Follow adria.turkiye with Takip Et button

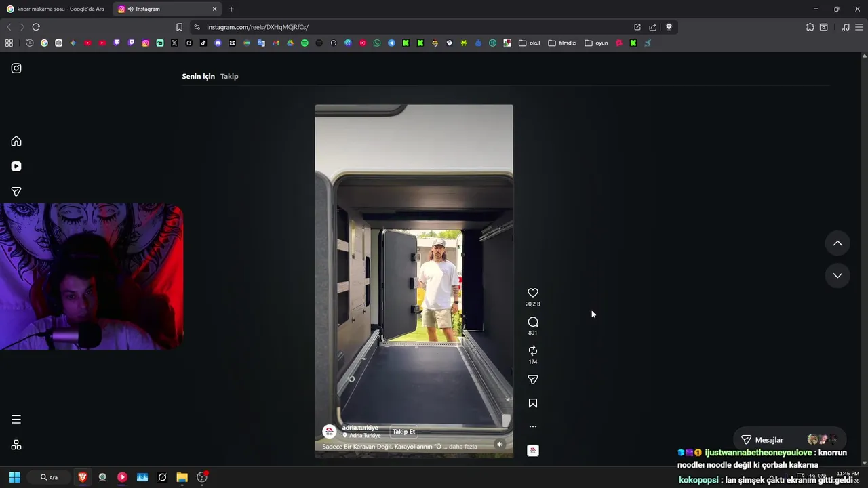pos(403,432)
